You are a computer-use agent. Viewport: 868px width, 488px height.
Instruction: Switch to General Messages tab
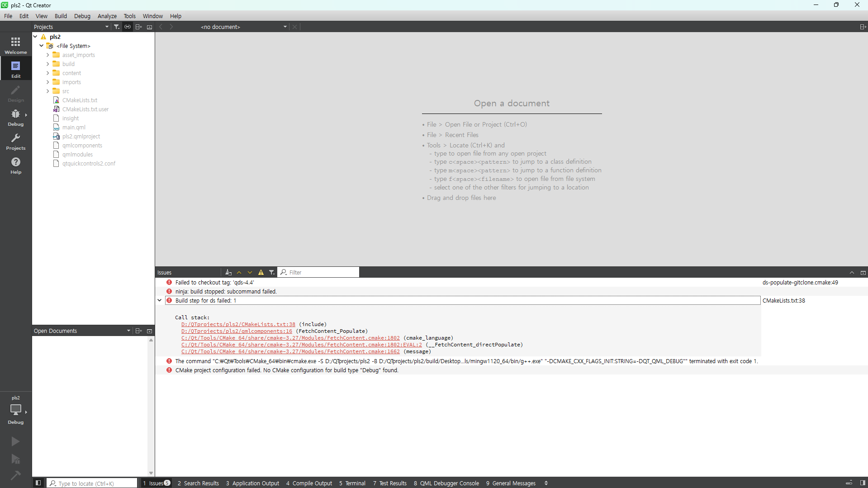point(511,483)
